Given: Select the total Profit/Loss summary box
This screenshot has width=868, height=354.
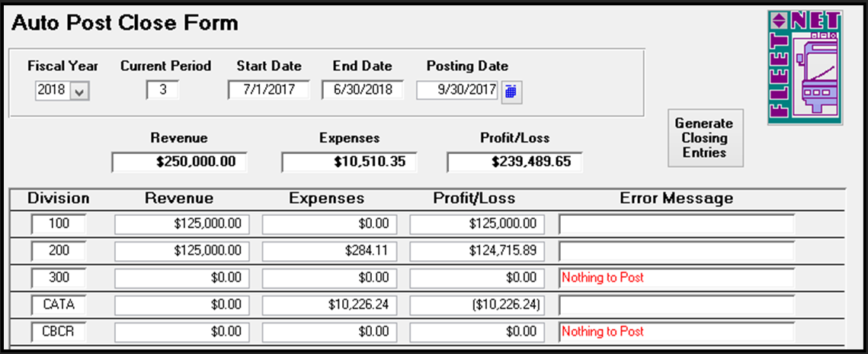Looking at the screenshot, I should (515, 162).
